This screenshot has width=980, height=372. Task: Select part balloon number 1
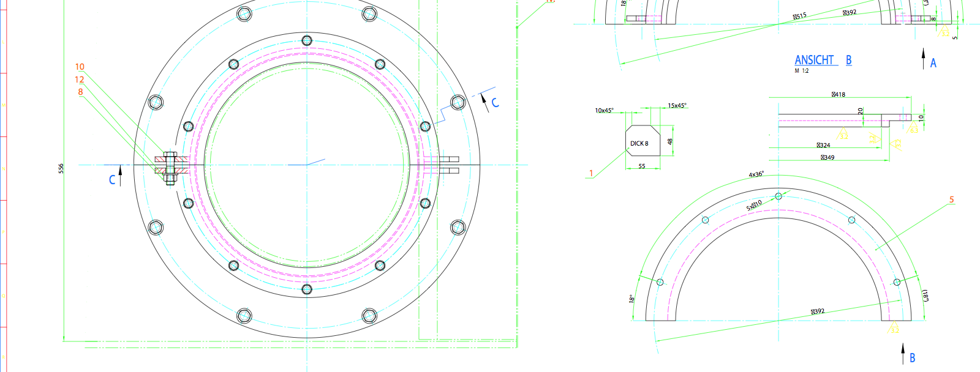pos(591,173)
